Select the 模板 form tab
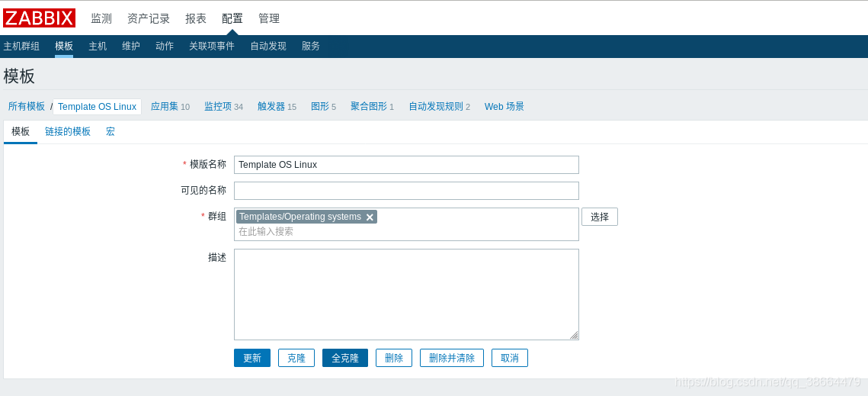Viewport: 868px width, 396px height. coord(21,132)
